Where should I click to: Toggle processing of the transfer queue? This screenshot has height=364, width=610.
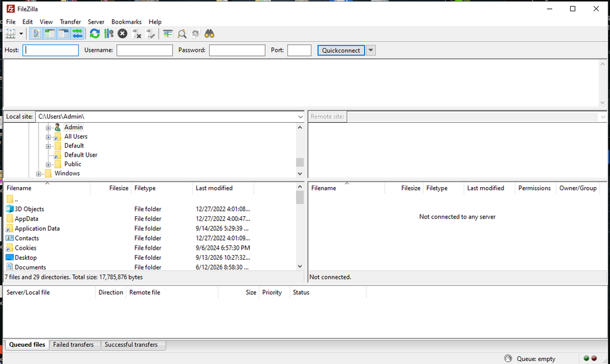coord(108,34)
